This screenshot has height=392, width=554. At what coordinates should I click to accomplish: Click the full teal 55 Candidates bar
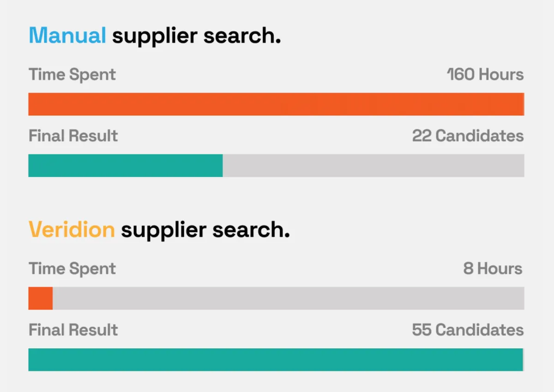[276, 360]
